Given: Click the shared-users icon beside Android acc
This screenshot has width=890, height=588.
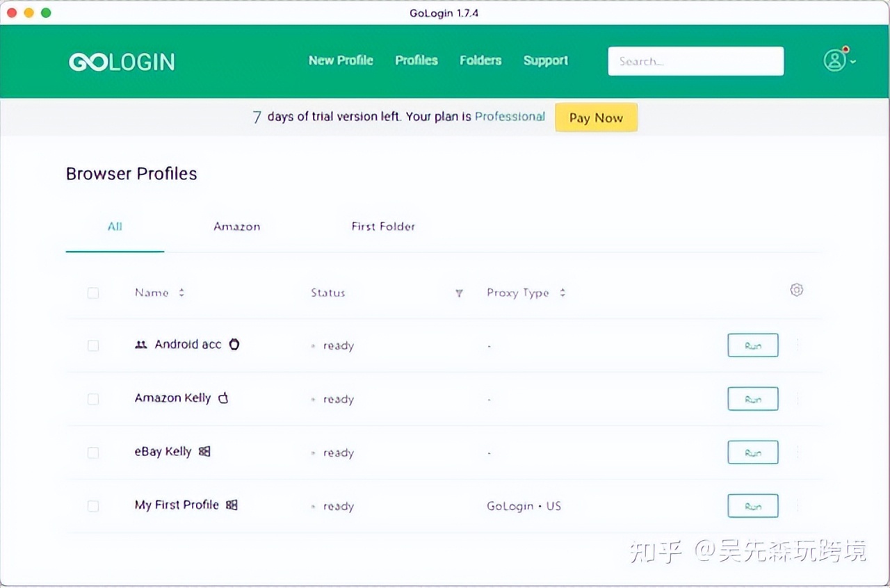Looking at the screenshot, I should [141, 345].
